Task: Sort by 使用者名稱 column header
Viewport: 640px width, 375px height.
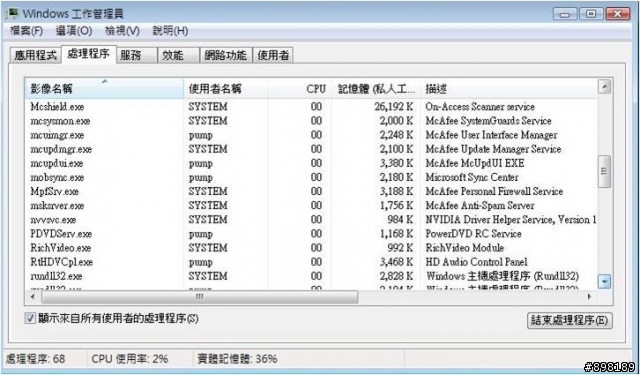Action: [x=225, y=89]
